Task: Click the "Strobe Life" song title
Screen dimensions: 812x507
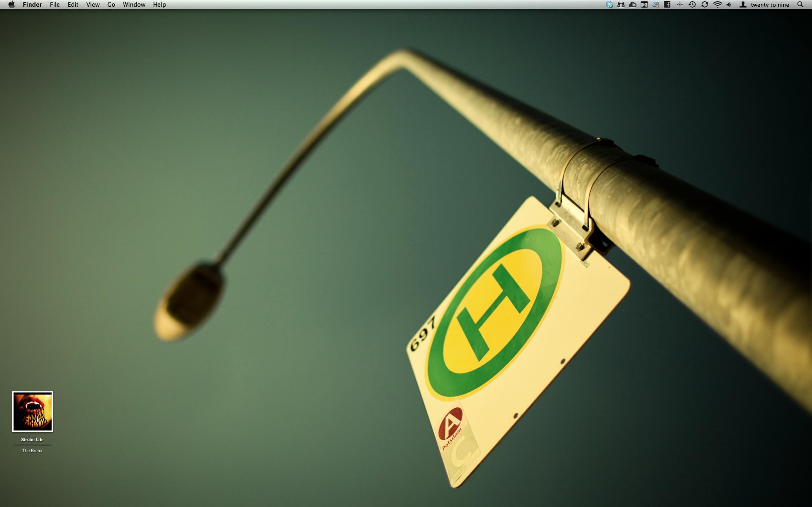Action: coord(32,439)
